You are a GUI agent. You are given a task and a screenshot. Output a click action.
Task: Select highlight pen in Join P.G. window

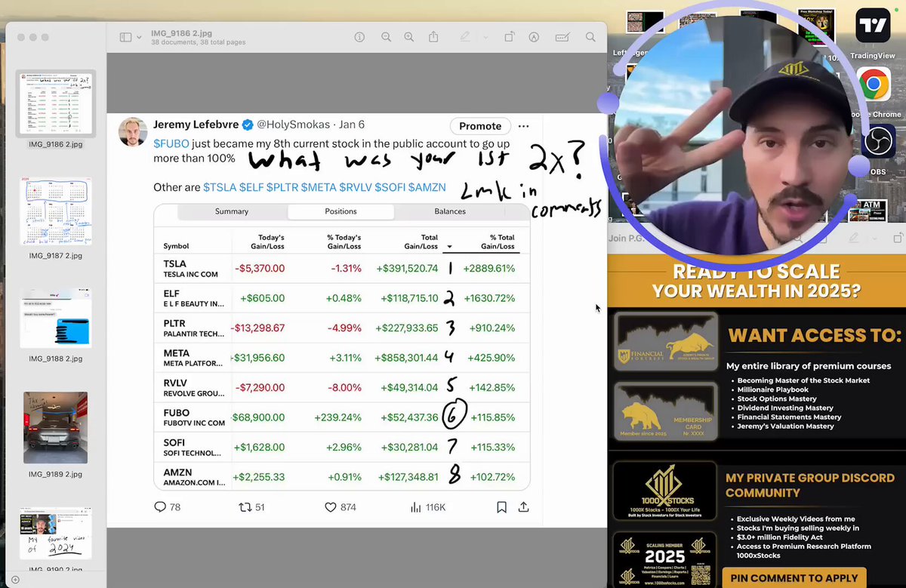click(x=855, y=237)
